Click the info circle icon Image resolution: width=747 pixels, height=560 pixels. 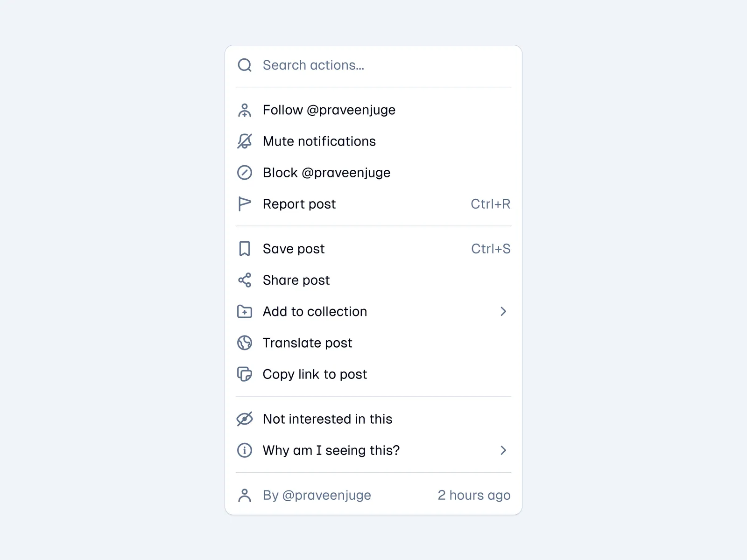245,450
